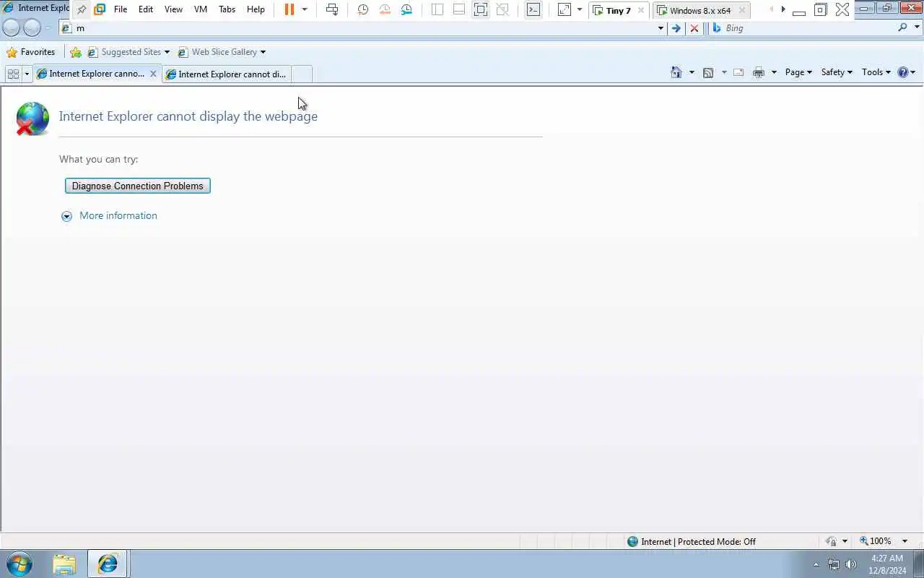Open the VMware Edit menu
Viewport: 924px width, 578px height.
146,9
